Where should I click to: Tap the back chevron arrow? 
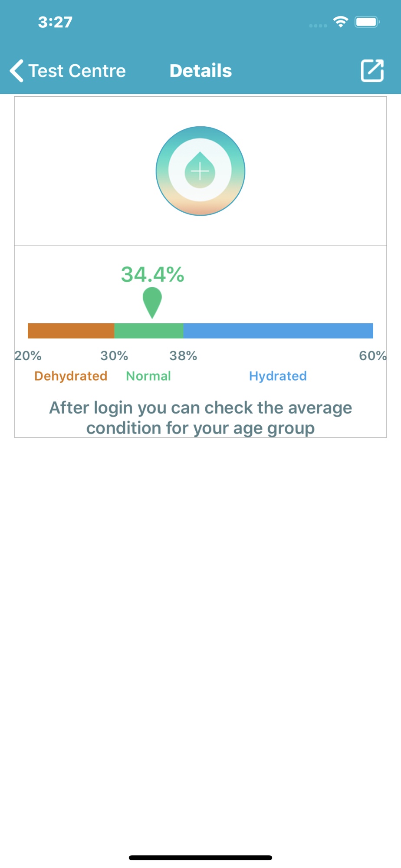16,71
